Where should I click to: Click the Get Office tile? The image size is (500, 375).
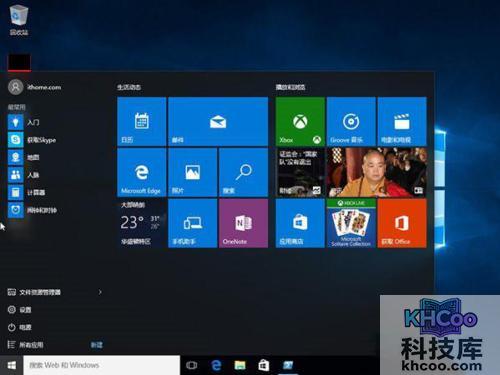tap(402, 223)
